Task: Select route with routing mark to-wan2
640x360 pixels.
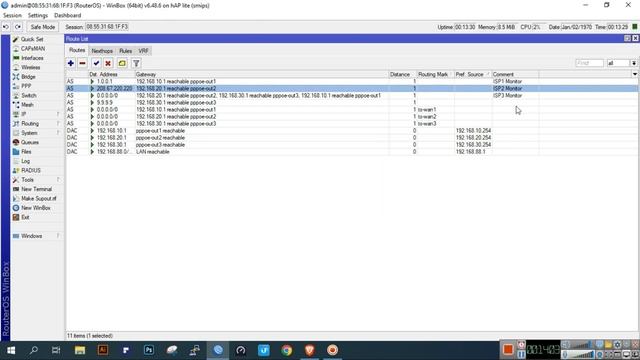Action: [x=351, y=117]
